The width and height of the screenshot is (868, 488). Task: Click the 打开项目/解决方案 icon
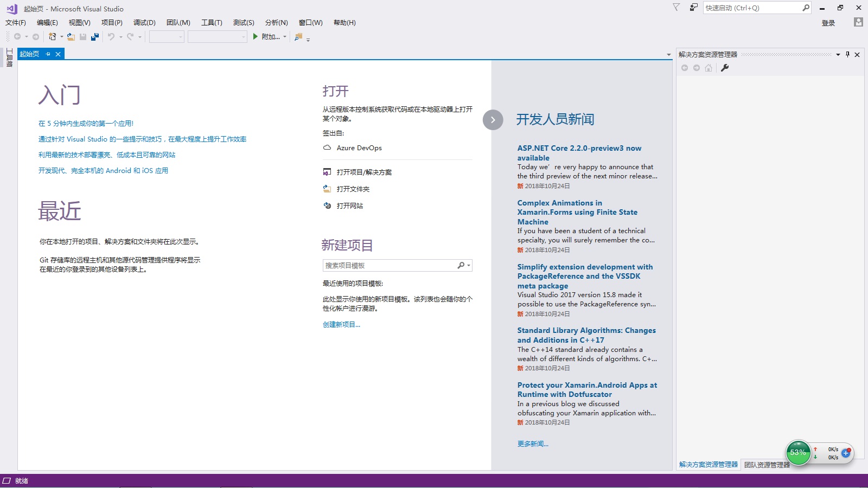pyautogui.click(x=327, y=172)
